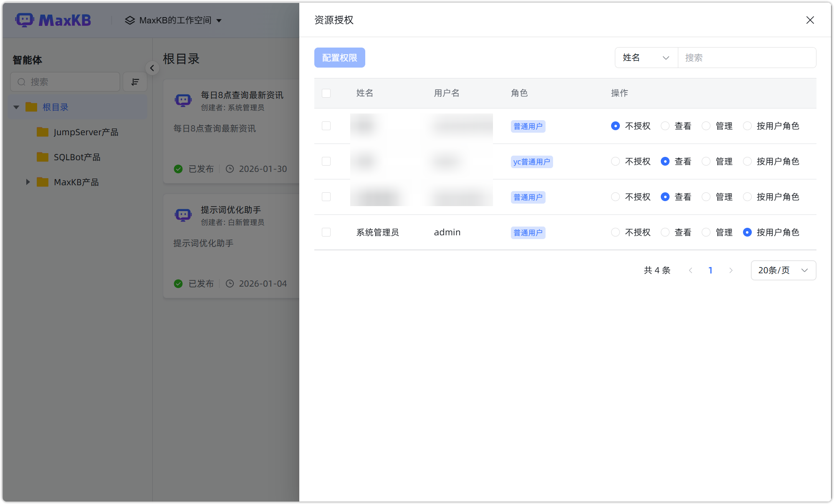Check the select-all checkbox in the table header
The image size is (834, 504).
pyautogui.click(x=326, y=93)
